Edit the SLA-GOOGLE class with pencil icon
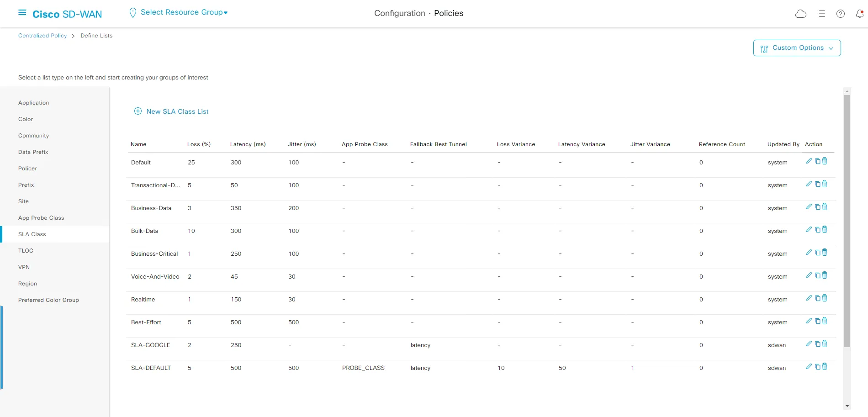868x417 pixels. pyautogui.click(x=809, y=344)
